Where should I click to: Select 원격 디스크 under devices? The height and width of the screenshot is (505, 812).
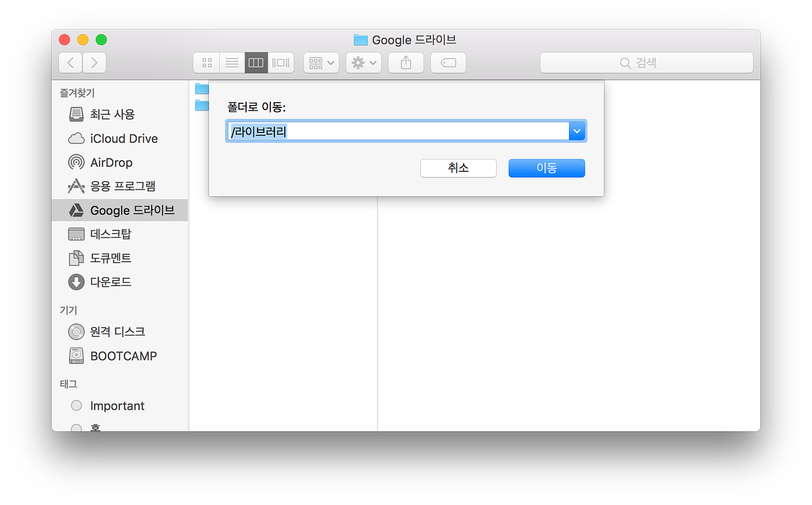119,331
